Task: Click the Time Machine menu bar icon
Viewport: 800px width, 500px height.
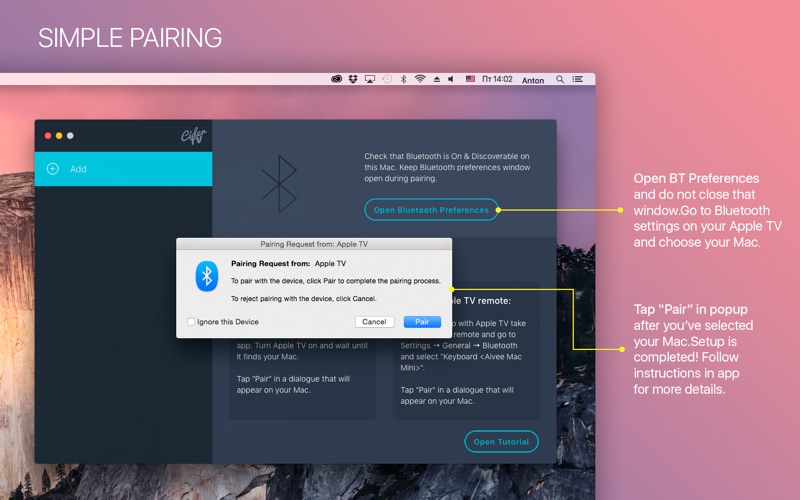Action: [x=387, y=79]
